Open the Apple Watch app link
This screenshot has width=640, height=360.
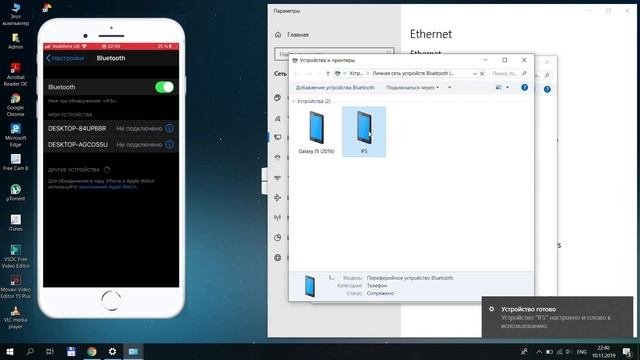(x=107, y=187)
